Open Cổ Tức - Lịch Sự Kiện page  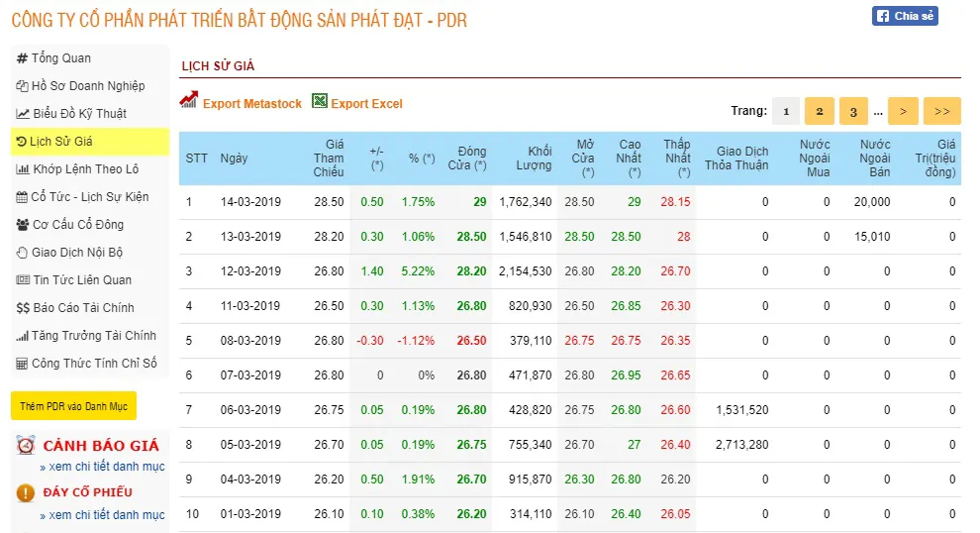[x=90, y=197]
